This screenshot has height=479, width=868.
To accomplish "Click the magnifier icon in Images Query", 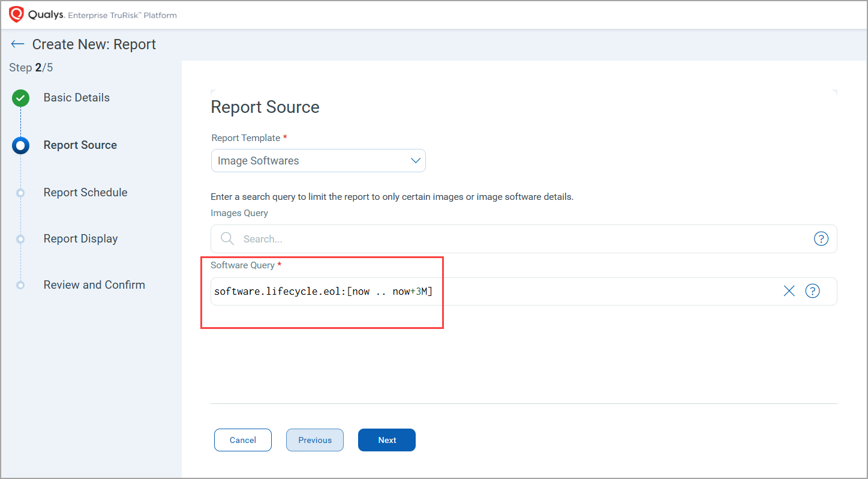I will 227,239.
